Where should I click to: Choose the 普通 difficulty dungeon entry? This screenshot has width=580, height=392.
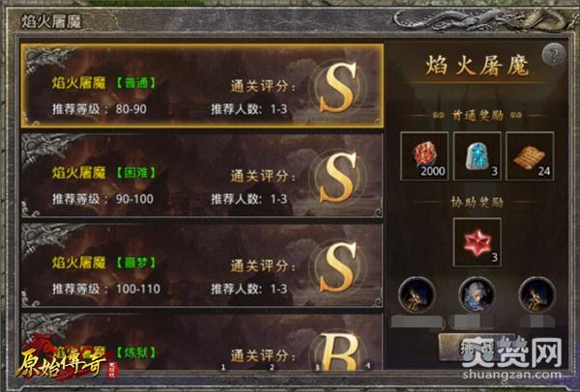tap(202, 86)
